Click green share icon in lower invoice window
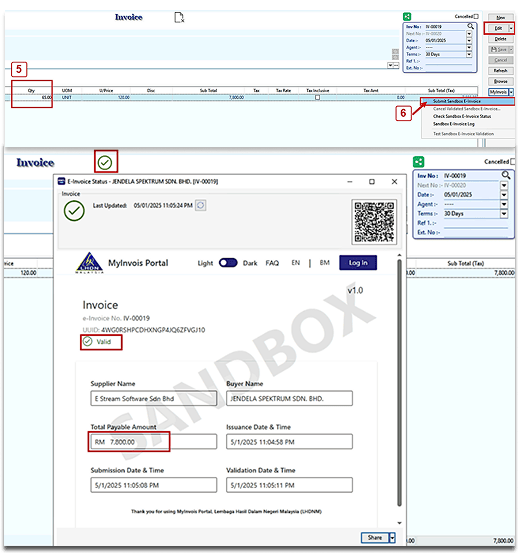The width and height of the screenshot is (518, 553). coord(418,162)
